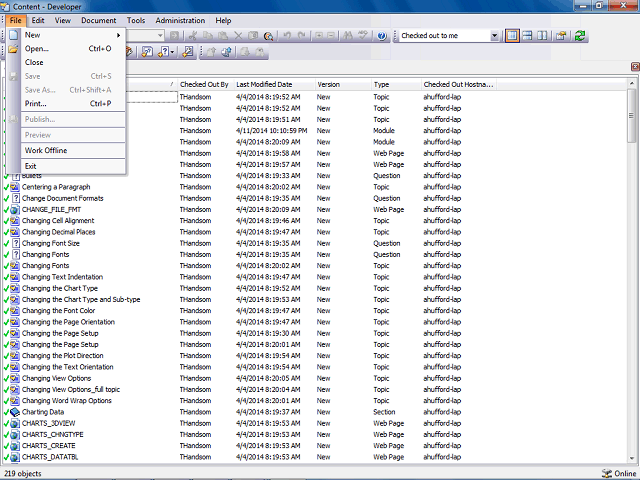This screenshot has height=480, width=640.
Task: Click the Cut scissors icon in toolbar
Action: click(192, 36)
